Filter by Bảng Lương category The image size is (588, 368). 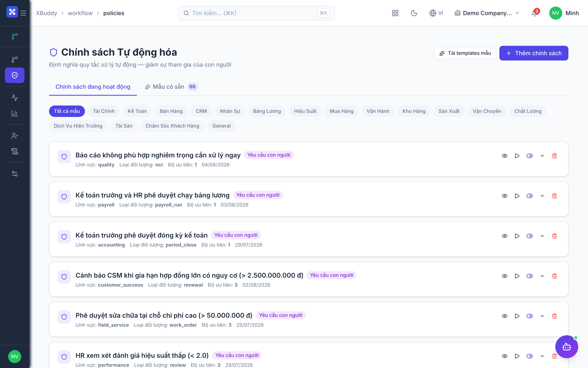pos(267,111)
